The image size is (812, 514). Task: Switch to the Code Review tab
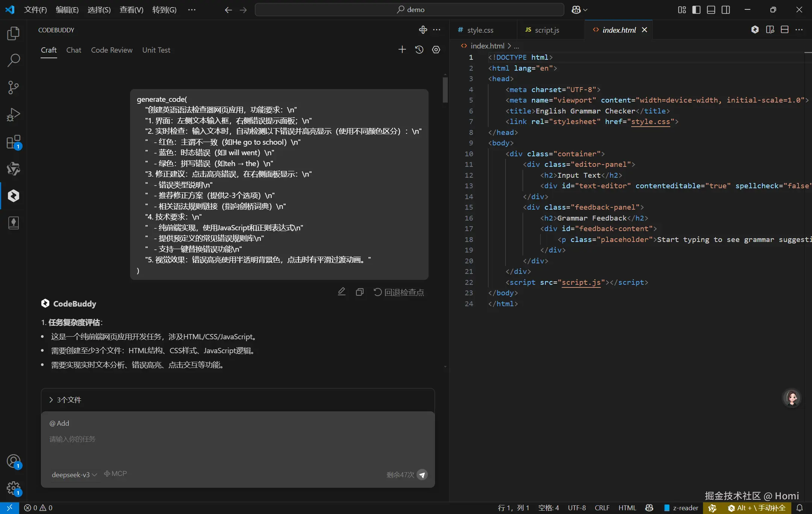112,50
